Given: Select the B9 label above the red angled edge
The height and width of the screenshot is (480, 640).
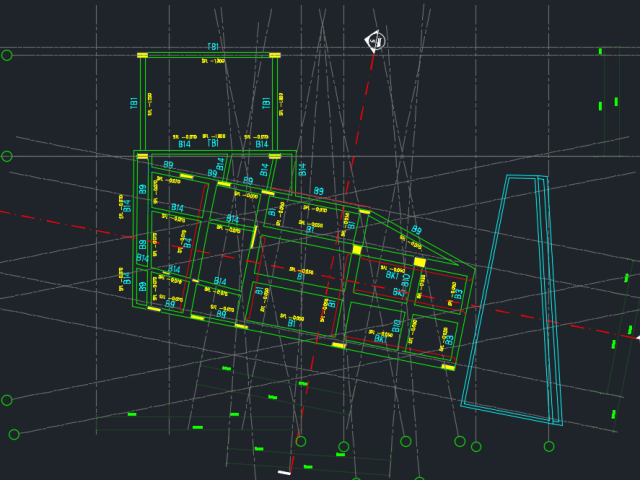Looking at the screenshot, I should [x=318, y=191].
